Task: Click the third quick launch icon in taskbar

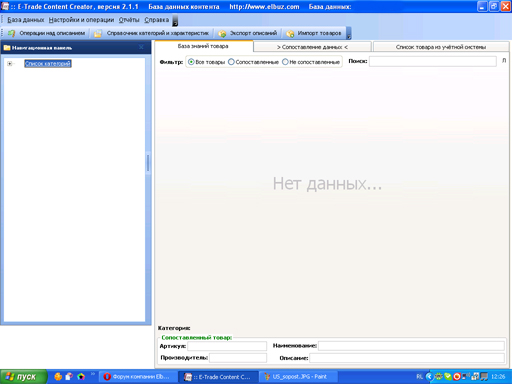Action: pos(81,377)
